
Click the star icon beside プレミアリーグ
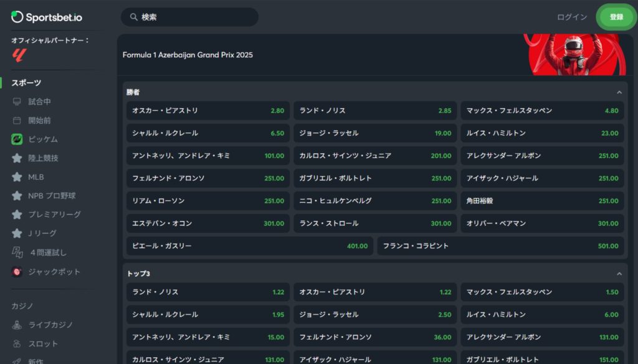[17, 215]
